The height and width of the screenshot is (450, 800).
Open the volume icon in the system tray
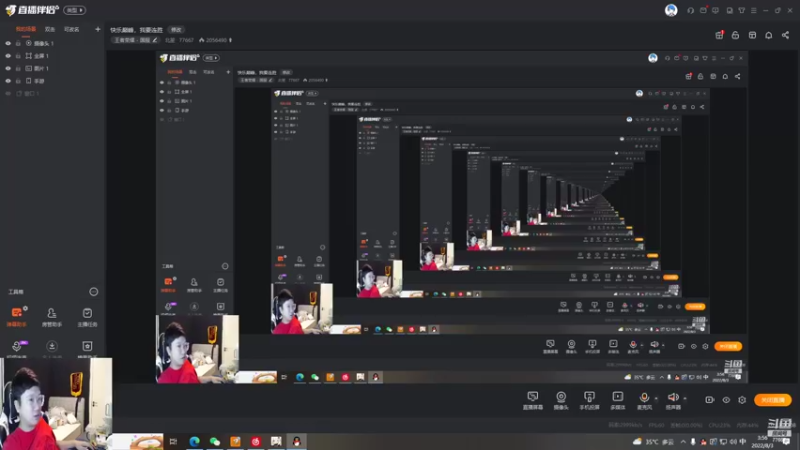pyautogui.click(x=733, y=442)
